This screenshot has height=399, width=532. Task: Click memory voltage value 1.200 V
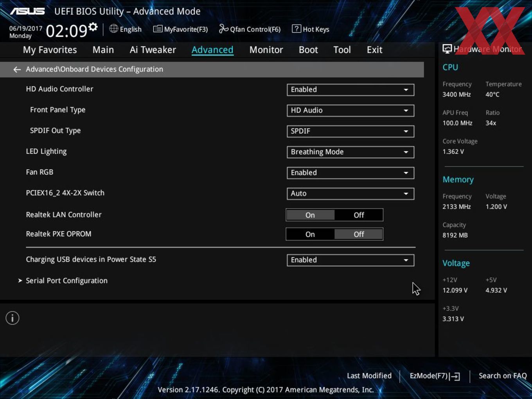point(496,207)
